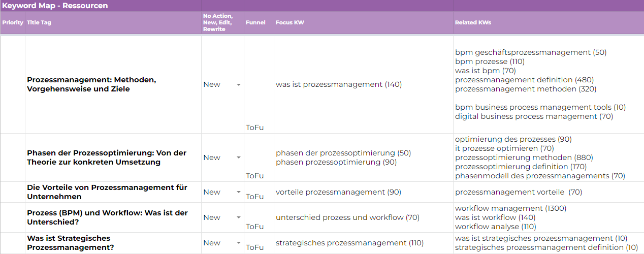Expand dropdown in Prozess und Workflow row
The height and width of the screenshot is (254, 644).
pos(239,218)
